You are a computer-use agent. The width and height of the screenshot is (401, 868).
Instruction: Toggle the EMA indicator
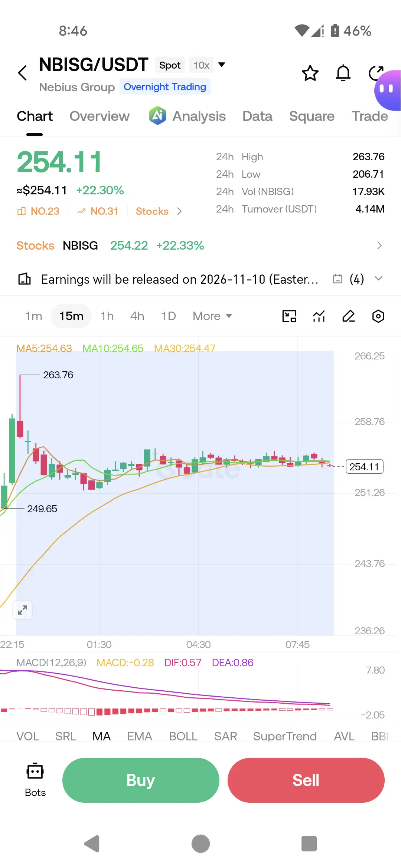140,736
